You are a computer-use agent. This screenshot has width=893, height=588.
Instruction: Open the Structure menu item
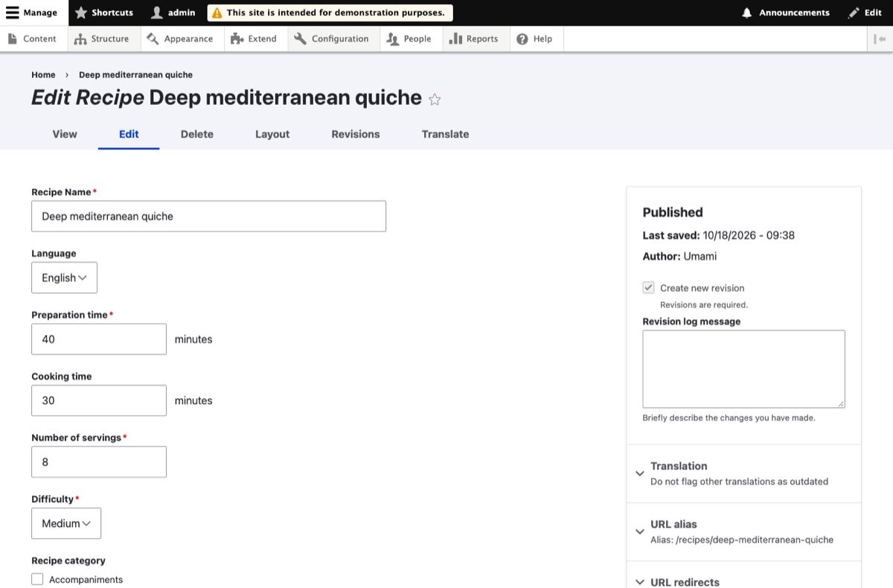103,39
